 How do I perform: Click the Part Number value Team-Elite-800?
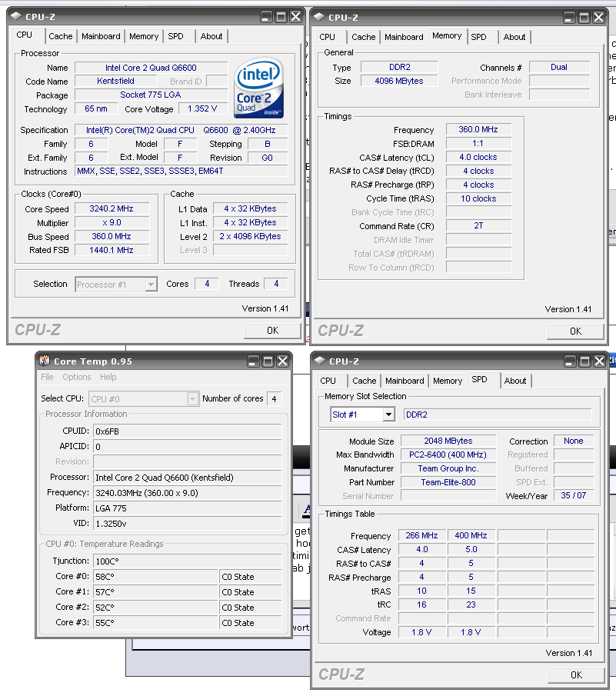448,482
